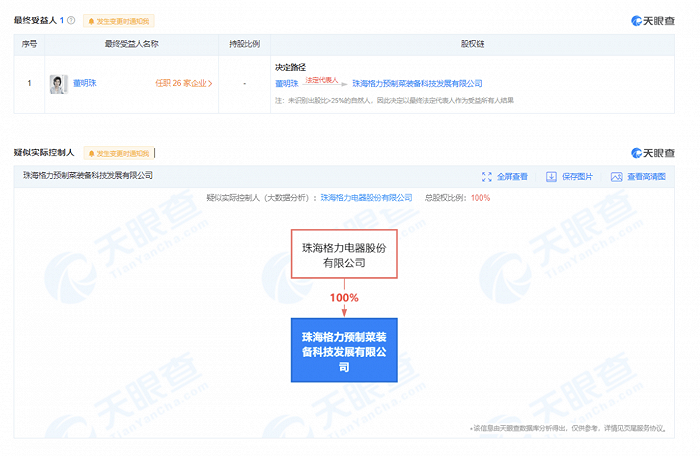Click the 查看高清图 image icon
This screenshot has width=700, height=456.
click(x=617, y=177)
